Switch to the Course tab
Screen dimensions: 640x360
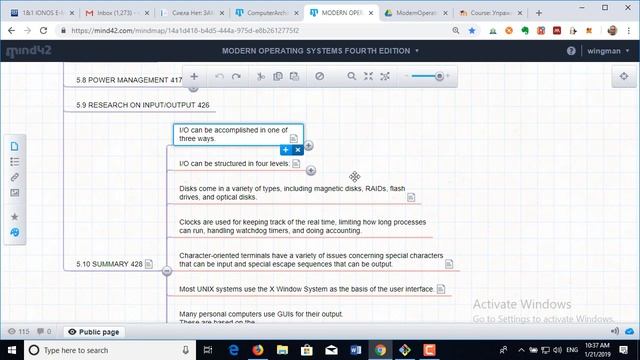(491, 13)
